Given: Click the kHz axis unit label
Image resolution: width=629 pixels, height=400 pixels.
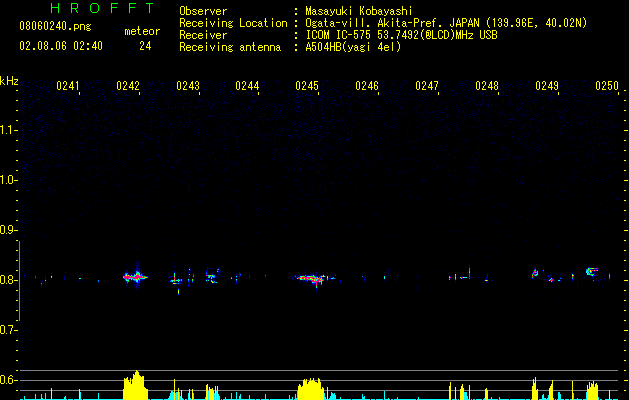Looking at the screenshot, I should coord(9,81).
